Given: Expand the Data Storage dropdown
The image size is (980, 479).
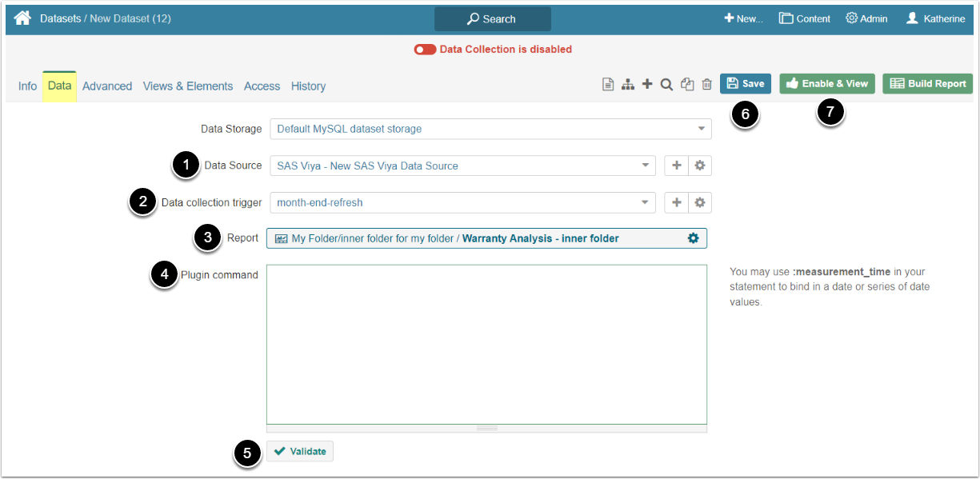Looking at the screenshot, I should [702, 129].
